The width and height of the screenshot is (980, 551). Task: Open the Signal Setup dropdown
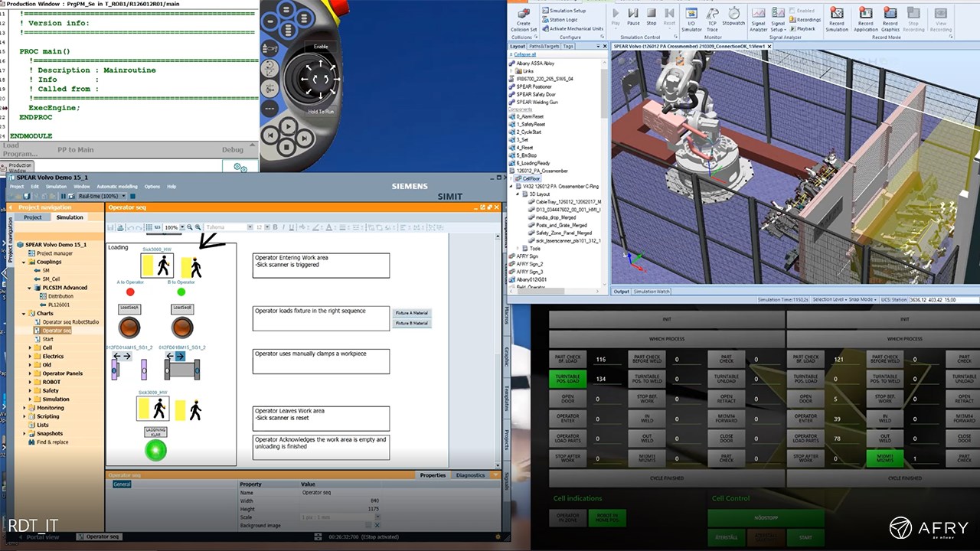(778, 20)
